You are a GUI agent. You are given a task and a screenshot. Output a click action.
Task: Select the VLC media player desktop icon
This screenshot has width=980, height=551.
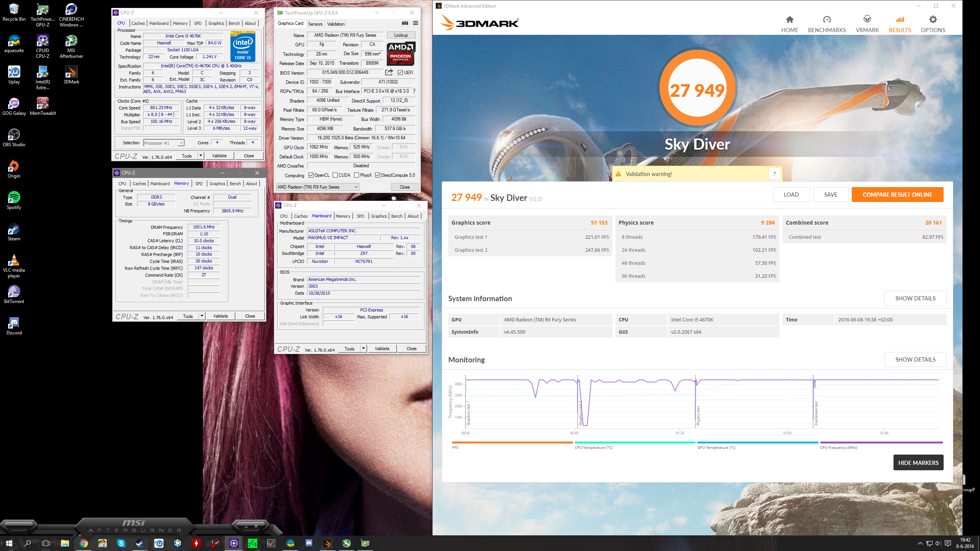click(x=14, y=266)
